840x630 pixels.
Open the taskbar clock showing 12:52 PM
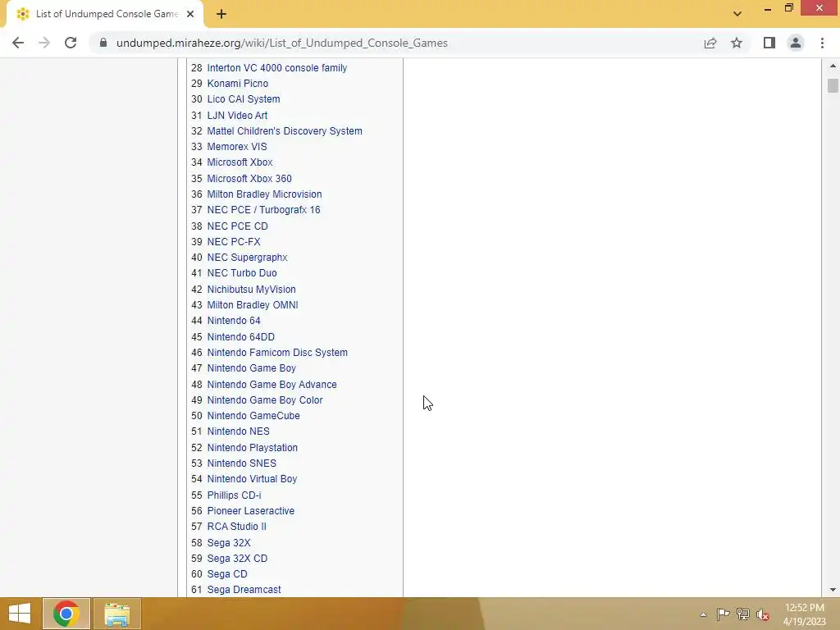tap(804, 614)
